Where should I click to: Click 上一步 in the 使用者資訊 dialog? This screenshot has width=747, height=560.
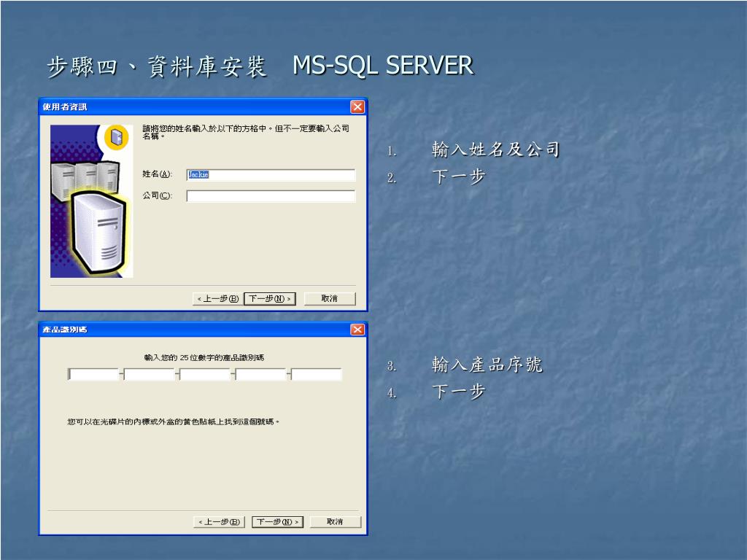[217, 298]
